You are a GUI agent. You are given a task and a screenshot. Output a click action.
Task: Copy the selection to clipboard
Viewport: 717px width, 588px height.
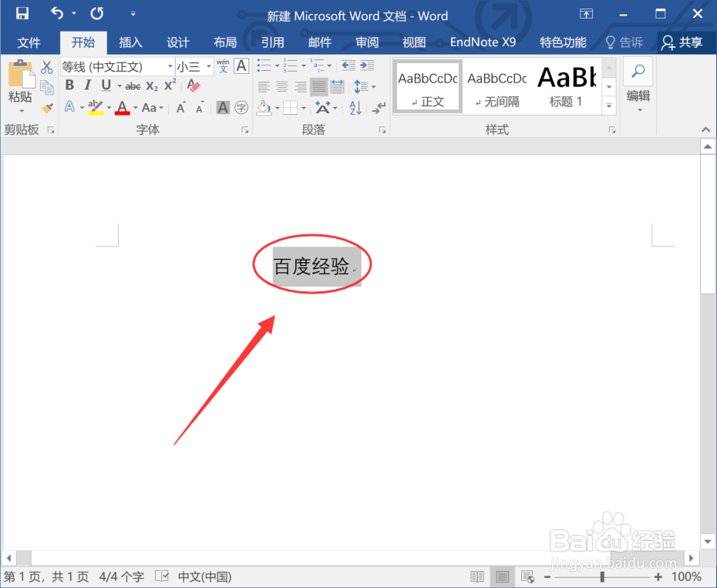(x=46, y=87)
